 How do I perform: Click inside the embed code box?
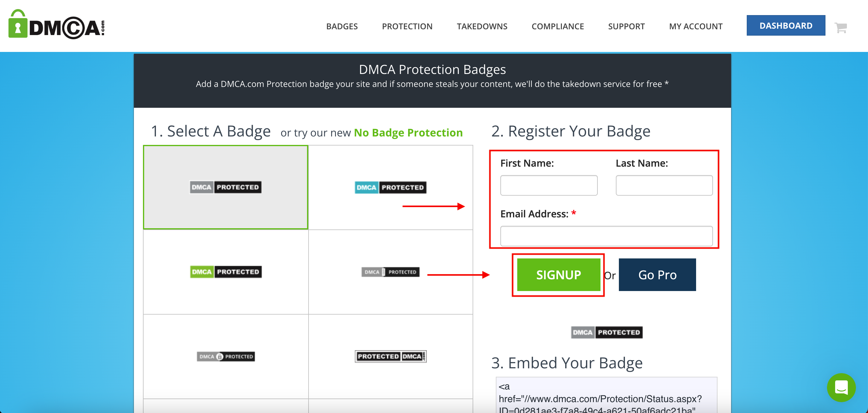[606, 395]
